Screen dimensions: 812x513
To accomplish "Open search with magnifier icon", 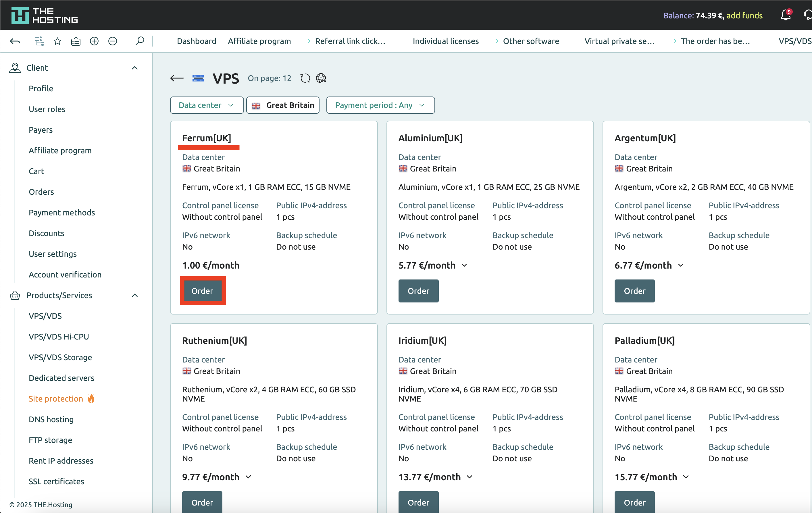I will (x=140, y=41).
